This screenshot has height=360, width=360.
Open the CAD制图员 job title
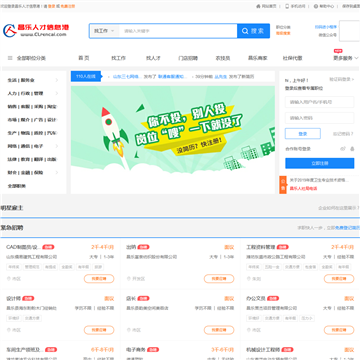click(23, 247)
